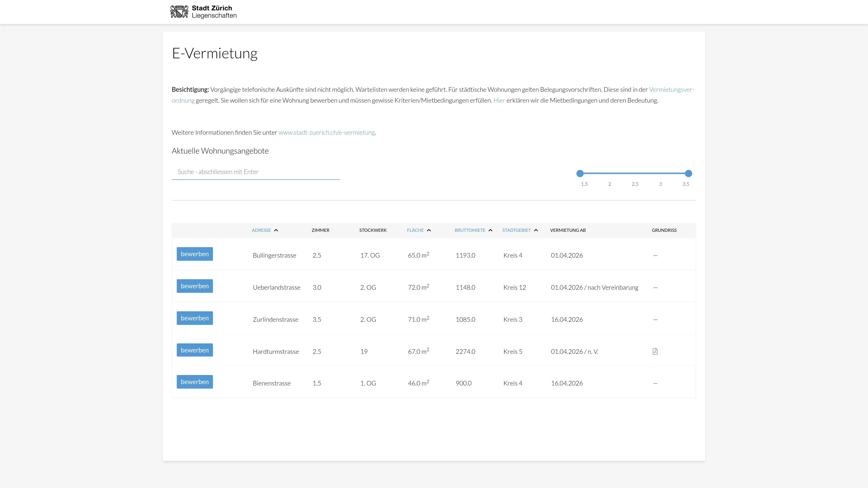The height and width of the screenshot is (488, 868).
Task: Click the sort arrow beside Stadtgebiet
Action: (x=536, y=230)
